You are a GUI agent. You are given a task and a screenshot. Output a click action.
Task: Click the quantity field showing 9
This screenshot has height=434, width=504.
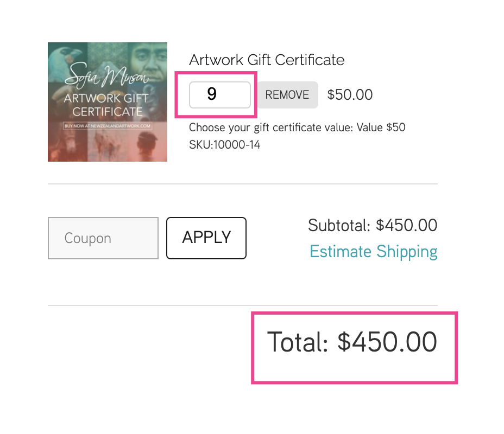click(x=220, y=95)
